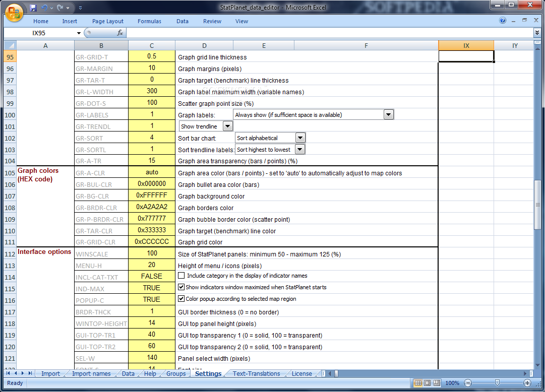Viewport: 545px width, 392px height.
Task: Click the Zoom In plus button
Action: click(x=527, y=383)
